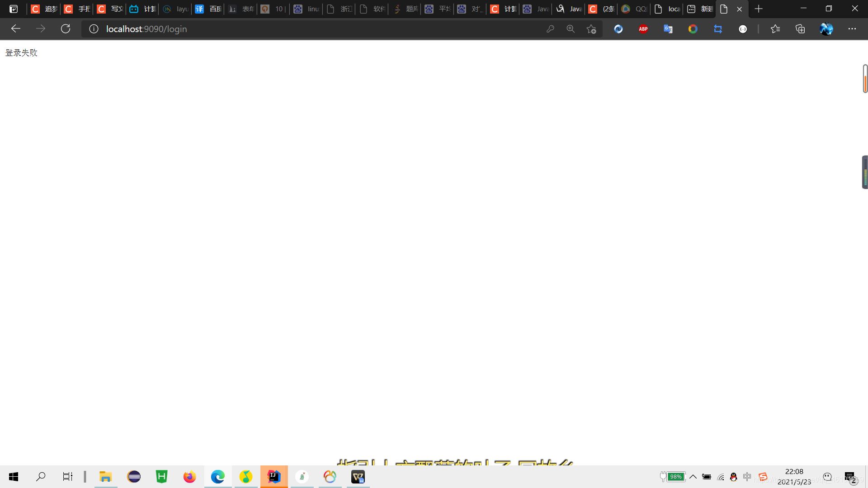The width and height of the screenshot is (868, 488).
Task: Add this page to favorites
Action: tap(591, 29)
